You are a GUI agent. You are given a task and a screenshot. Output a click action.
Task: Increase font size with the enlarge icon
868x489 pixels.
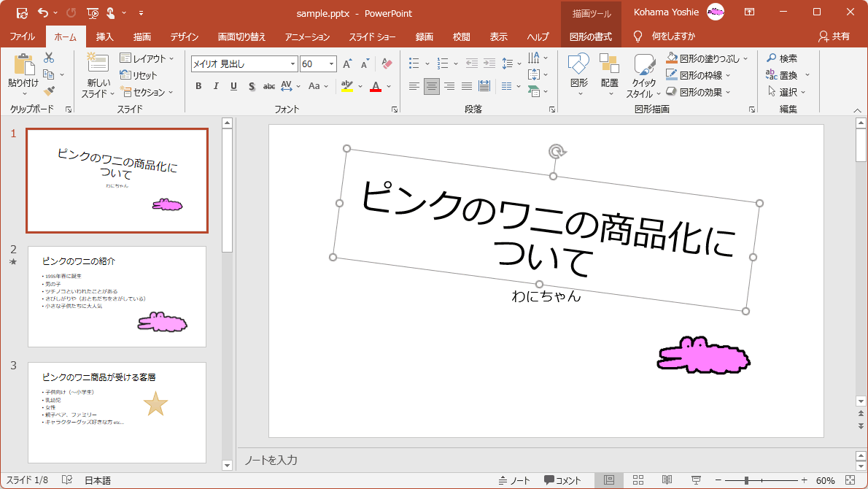[x=347, y=64]
